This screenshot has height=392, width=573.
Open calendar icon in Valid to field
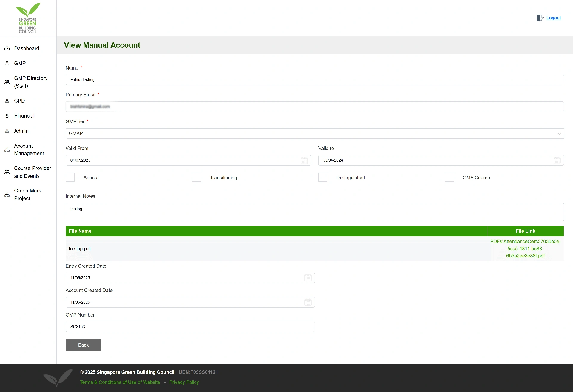[x=557, y=160]
